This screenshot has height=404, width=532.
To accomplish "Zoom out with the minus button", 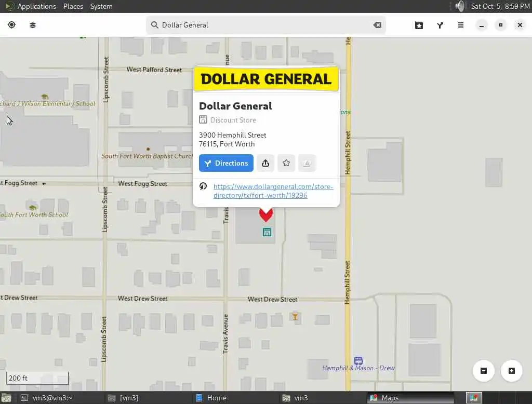I will (484, 371).
